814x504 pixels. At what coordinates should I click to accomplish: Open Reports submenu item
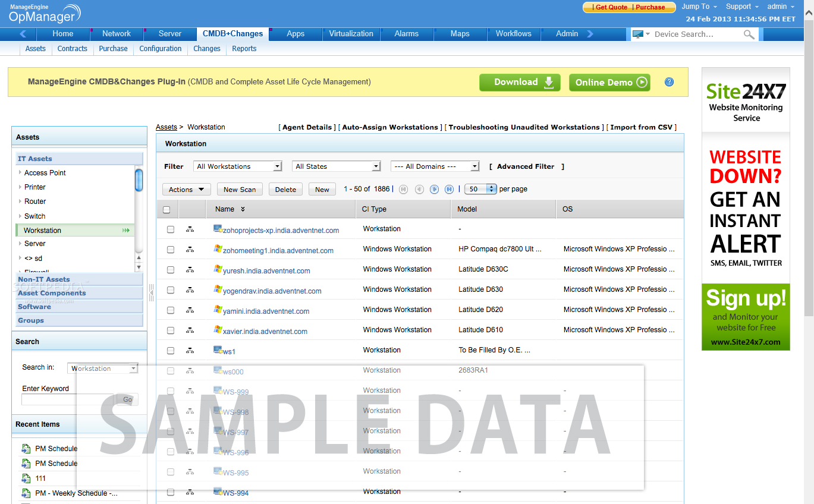(x=244, y=49)
